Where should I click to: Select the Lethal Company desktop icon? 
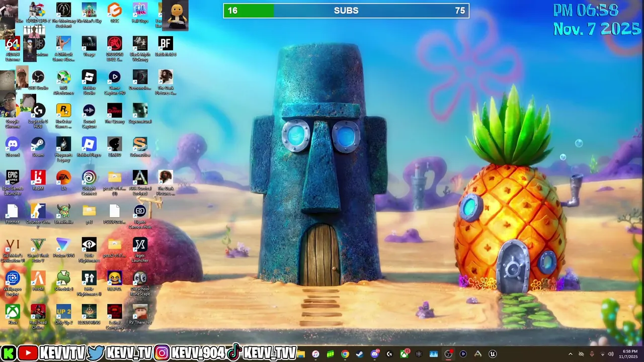point(115,317)
